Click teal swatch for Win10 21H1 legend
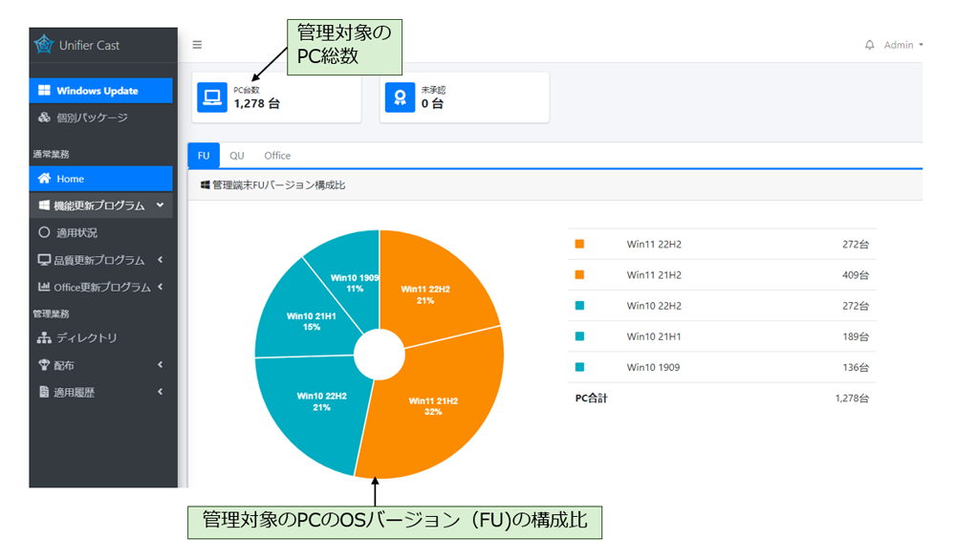 [x=580, y=335]
